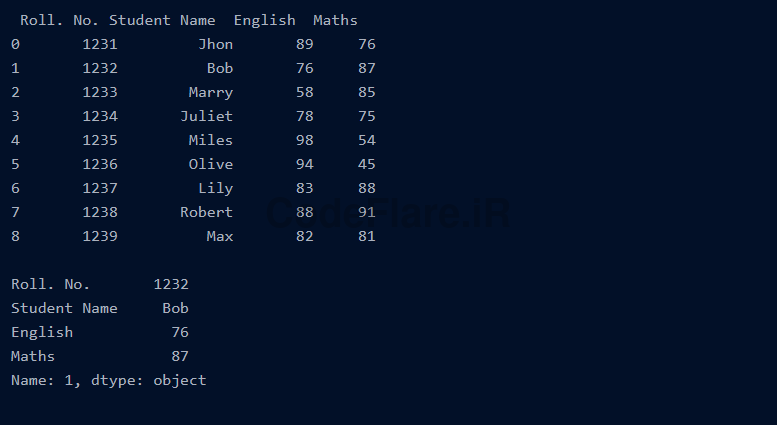Screen dimensions: 777x425
Task: Select the student name "Max"
Action: (219, 236)
